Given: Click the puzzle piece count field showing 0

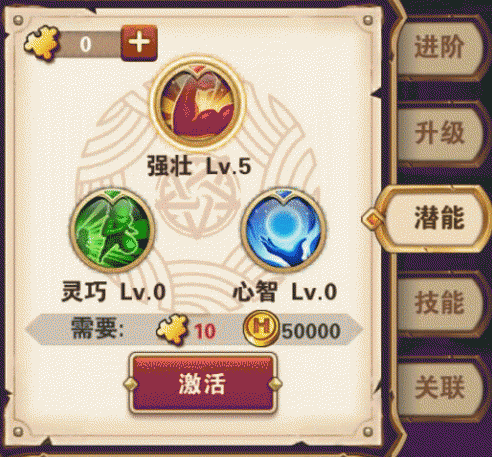Looking at the screenshot, I should 89,44.
